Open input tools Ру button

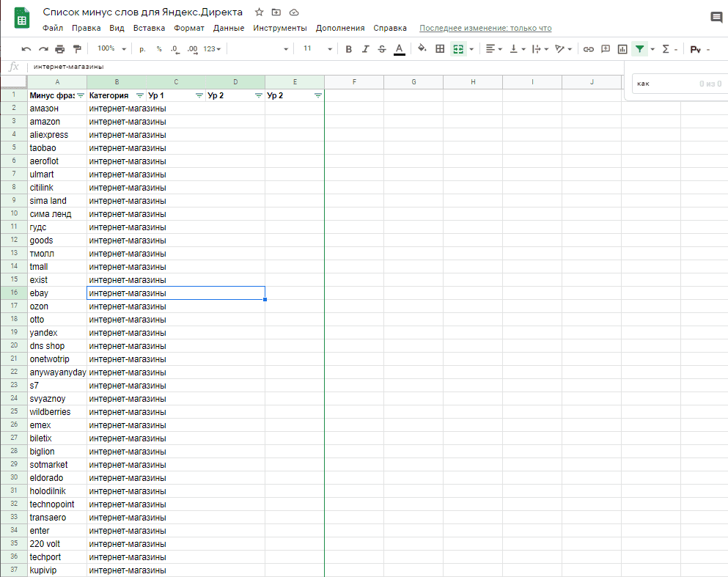point(696,49)
